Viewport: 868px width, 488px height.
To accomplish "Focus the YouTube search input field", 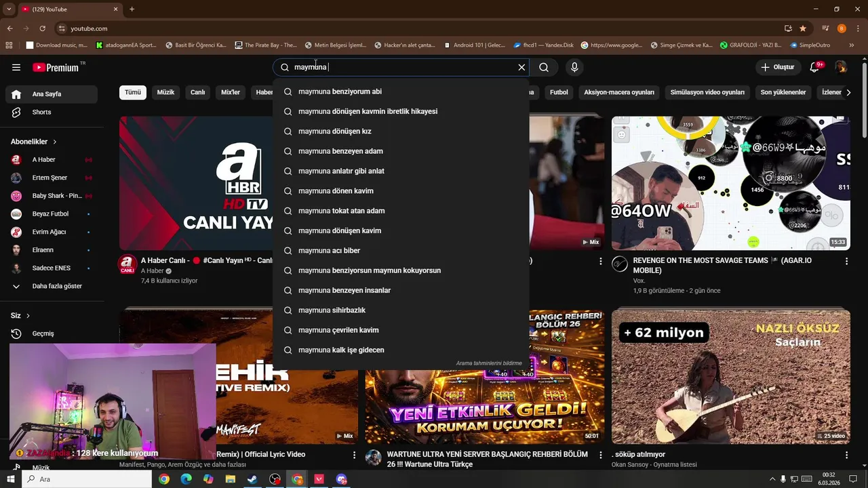I will (x=400, y=67).
